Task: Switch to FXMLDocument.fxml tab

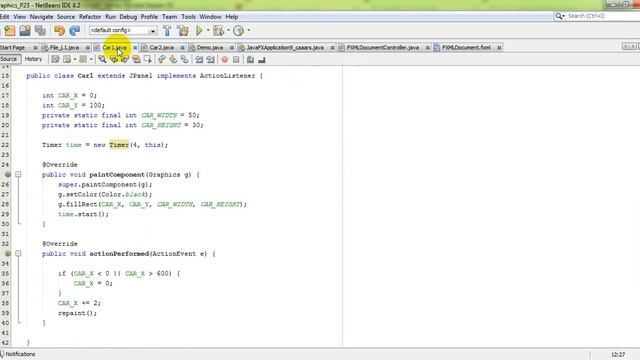Action: pyautogui.click(x=466, y=48)
